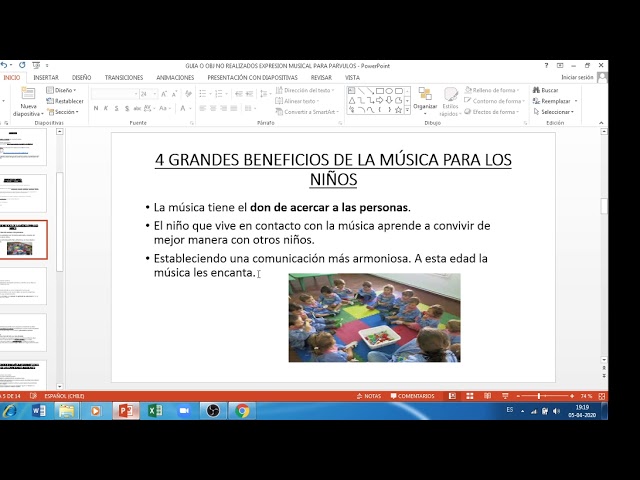Screen dimensions: 640x480
Task: Switch to the TRANSICIONES tab
Action: point(124,78)
